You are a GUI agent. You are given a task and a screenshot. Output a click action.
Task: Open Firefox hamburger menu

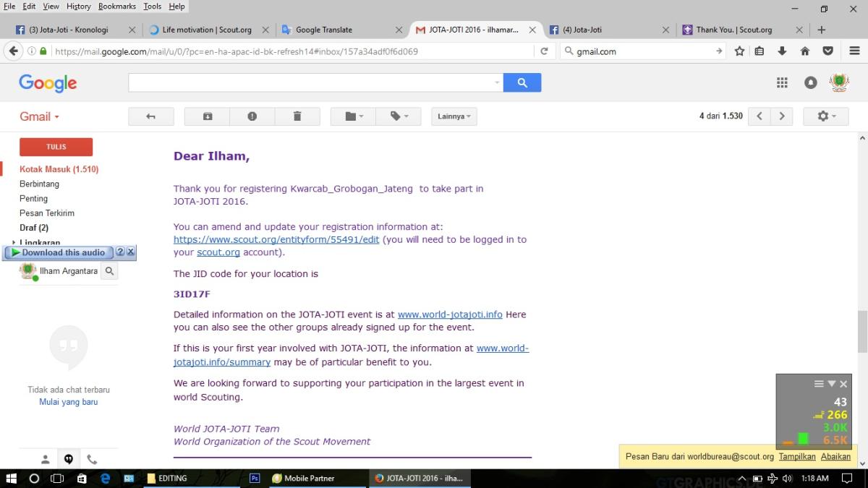(854, 51)
